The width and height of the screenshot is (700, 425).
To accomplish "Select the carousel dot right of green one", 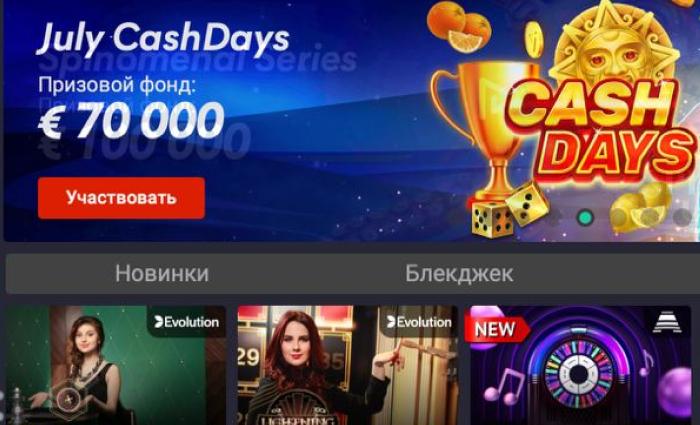I will point(617,217).
